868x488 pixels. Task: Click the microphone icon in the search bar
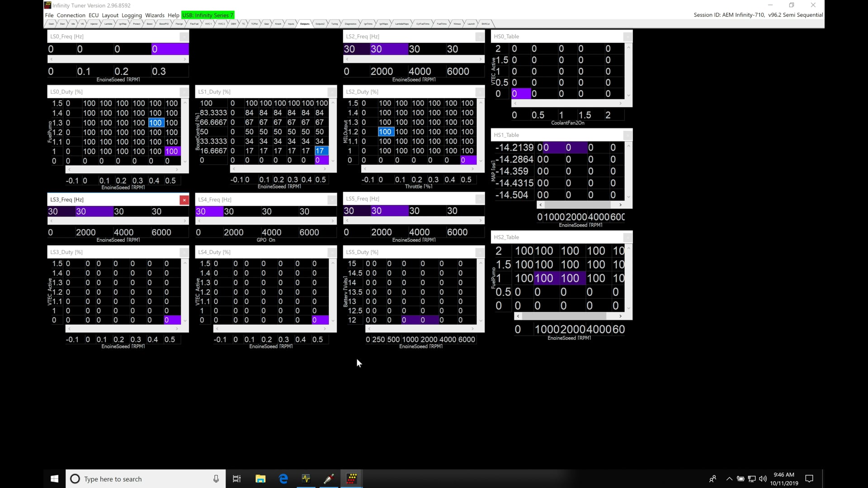[216, 479]
